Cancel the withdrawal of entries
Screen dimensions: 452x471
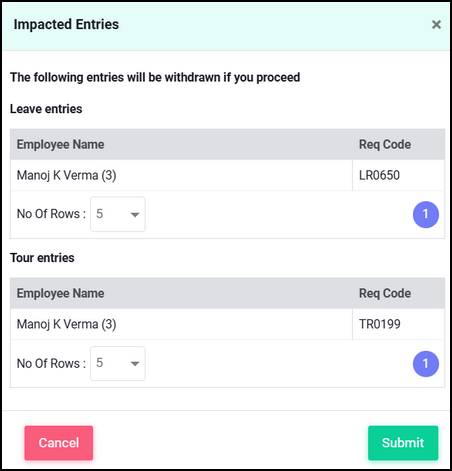59,443
